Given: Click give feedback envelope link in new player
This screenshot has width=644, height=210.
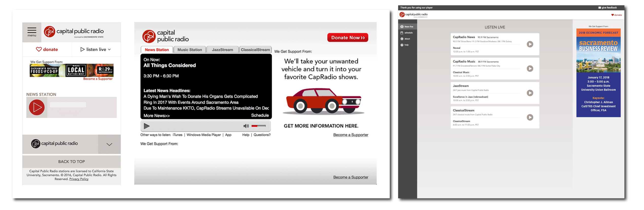Looking at the screenshot, I should 608,8.
